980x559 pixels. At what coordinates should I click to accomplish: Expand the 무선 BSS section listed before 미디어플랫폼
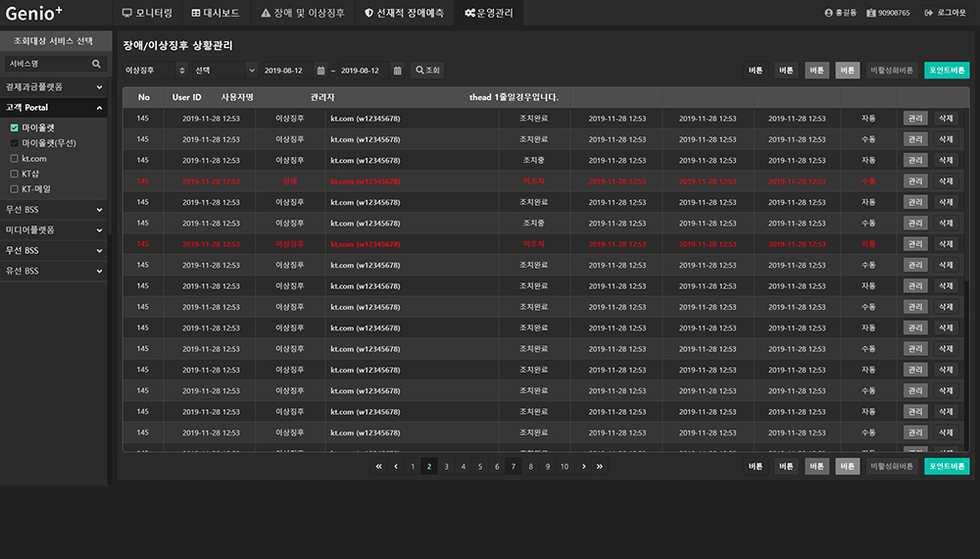coord(54,210)
